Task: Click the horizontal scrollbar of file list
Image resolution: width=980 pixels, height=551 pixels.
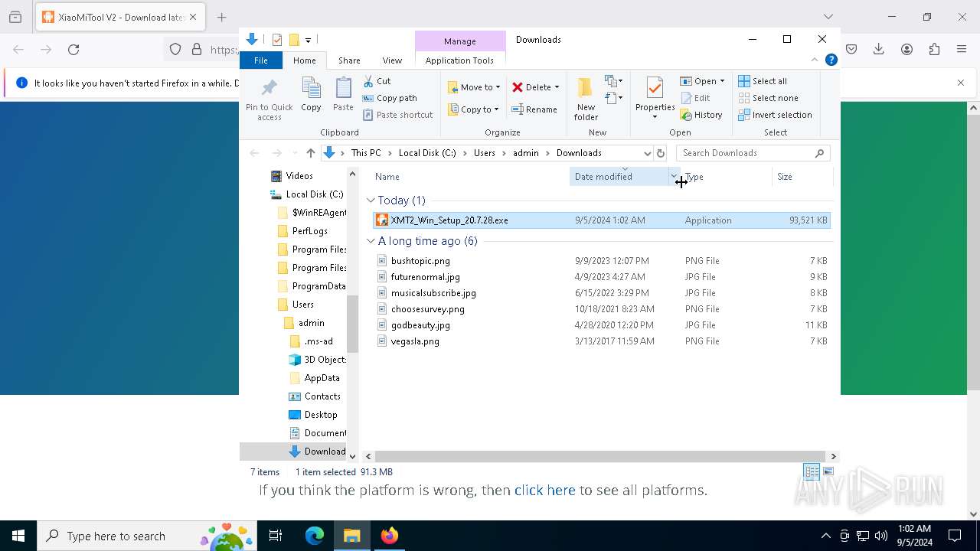Action: [x=599, y=456]
